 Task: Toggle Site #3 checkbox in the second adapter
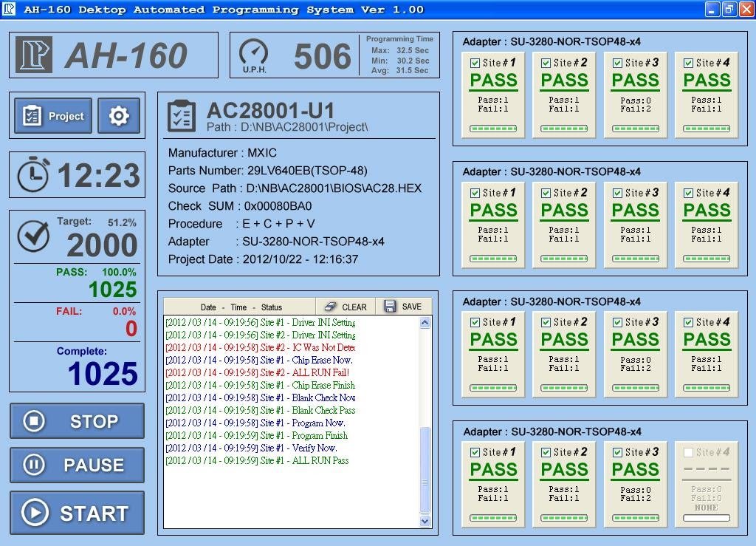618,193
